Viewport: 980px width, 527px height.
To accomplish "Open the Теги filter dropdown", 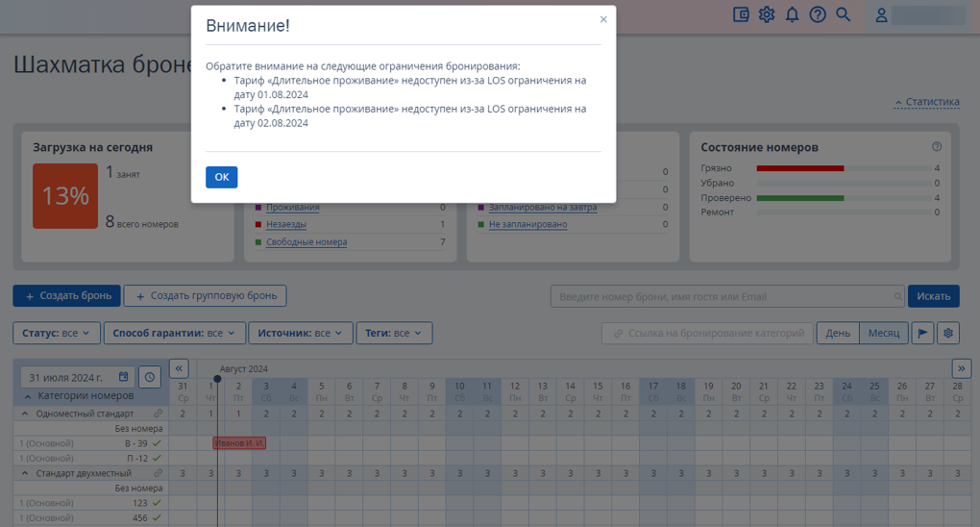I will point(394,333).
